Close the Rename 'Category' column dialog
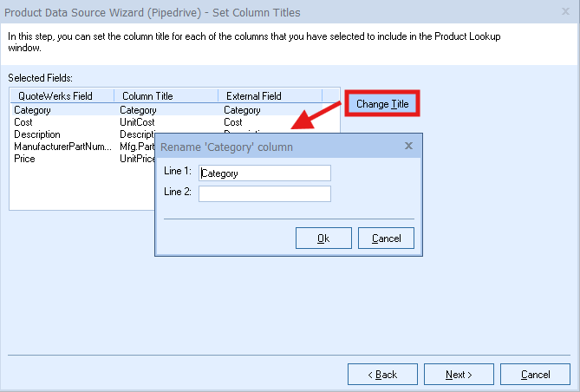This screenshot has height=392, width=580. (408, 147)
